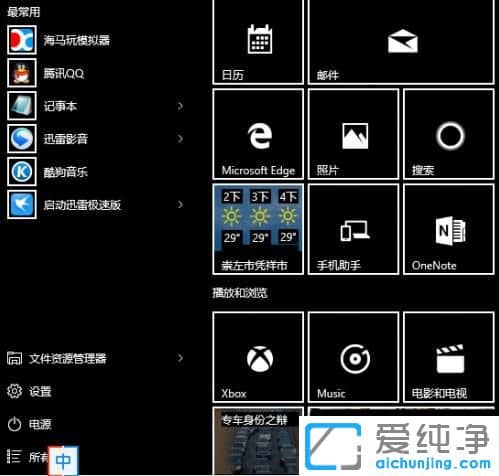Viewport: 499px width, 476px height.
Task: Click the 所有应用 list icon
Action: click(x=14, y=456)
